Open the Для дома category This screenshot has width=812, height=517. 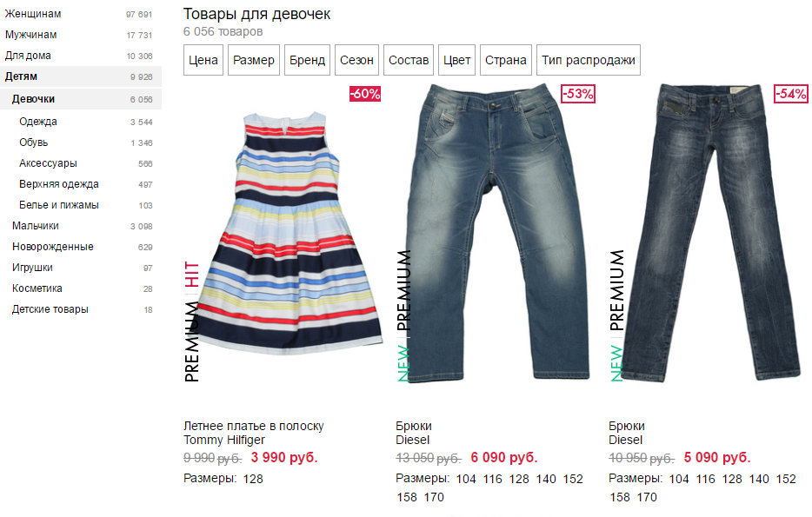(28, 56)
